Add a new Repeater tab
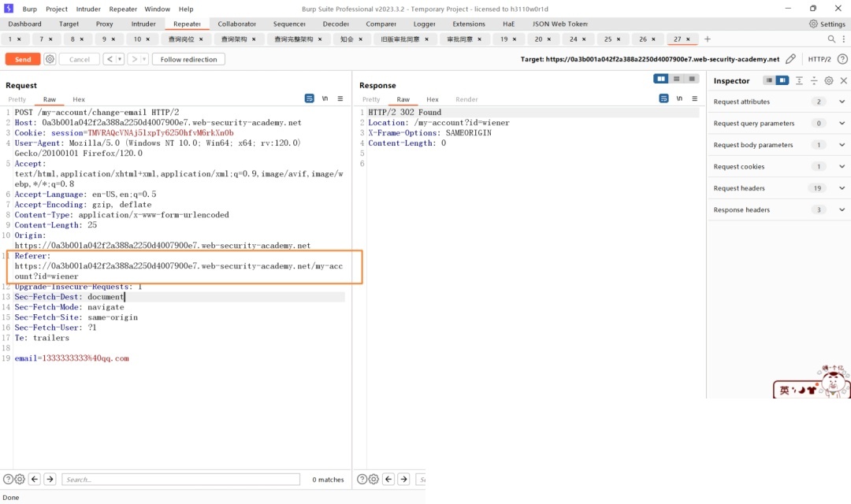The image size is (851, 504). tap(707, 39)
